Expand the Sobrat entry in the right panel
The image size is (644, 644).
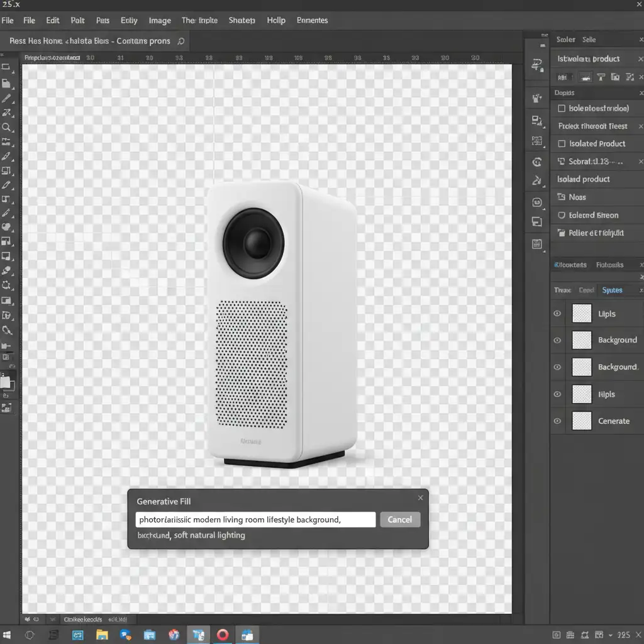(x=562, y=162)
